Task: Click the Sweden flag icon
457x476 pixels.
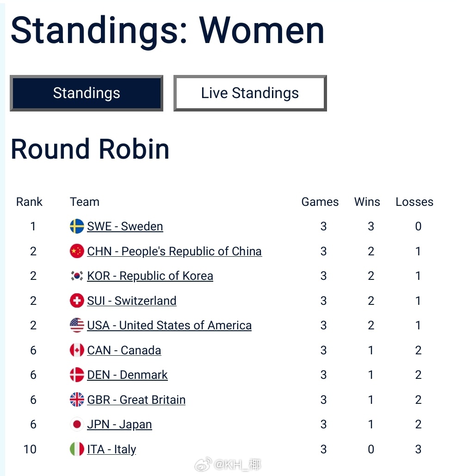Action: (x=77, y=226)
